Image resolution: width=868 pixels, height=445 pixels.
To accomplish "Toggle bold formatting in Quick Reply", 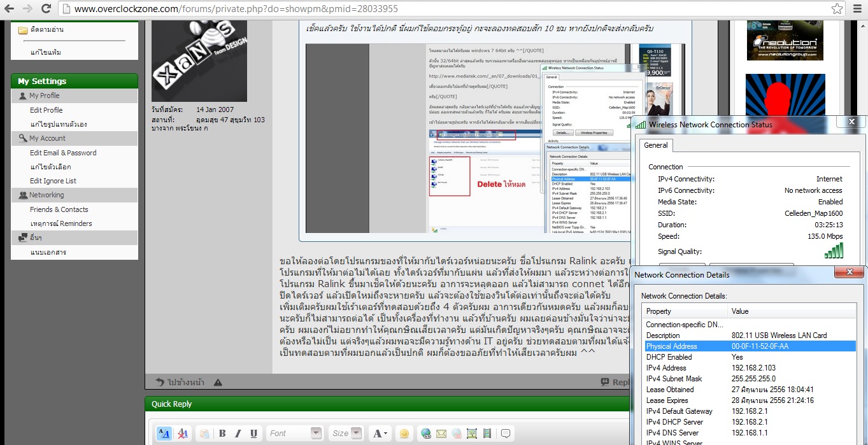I will tap(222, 434).
